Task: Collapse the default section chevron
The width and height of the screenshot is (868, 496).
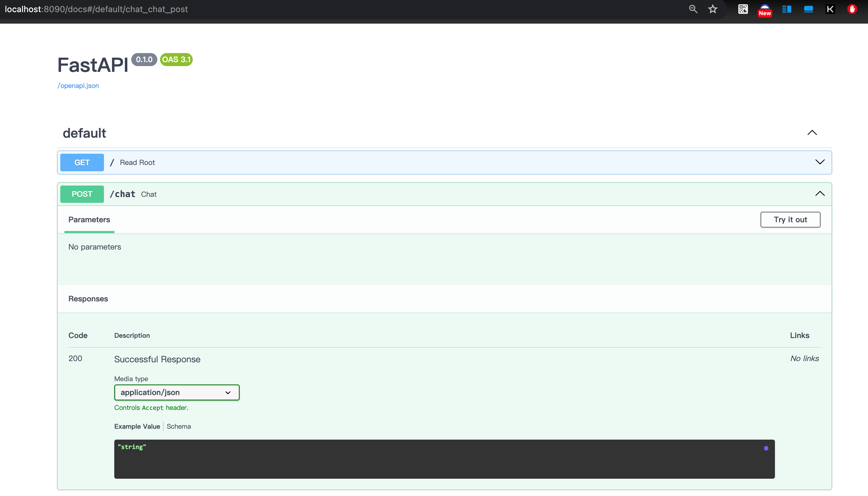Action: [812, 132]
